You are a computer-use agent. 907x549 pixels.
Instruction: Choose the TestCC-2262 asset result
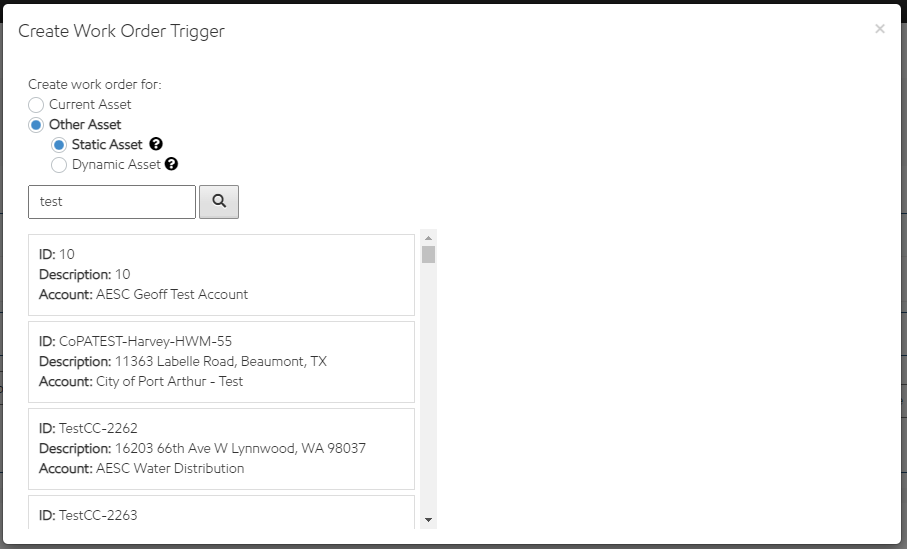point(221,448)
